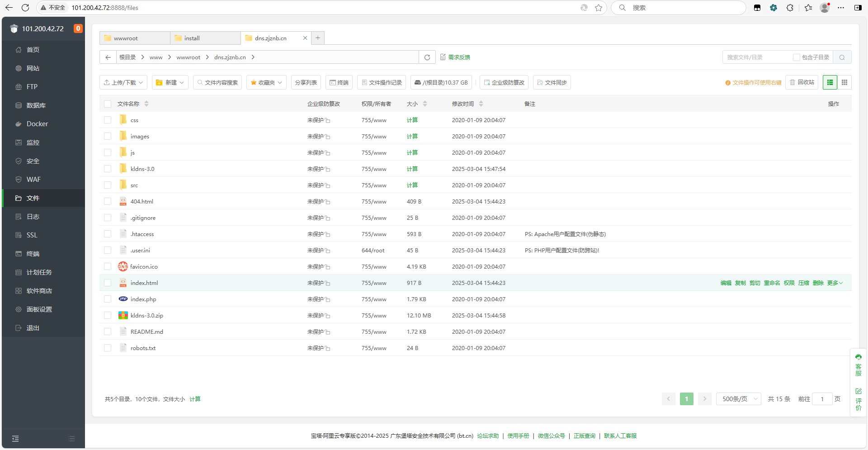Toggle the select-all files checkbox

tap(108, 104)
